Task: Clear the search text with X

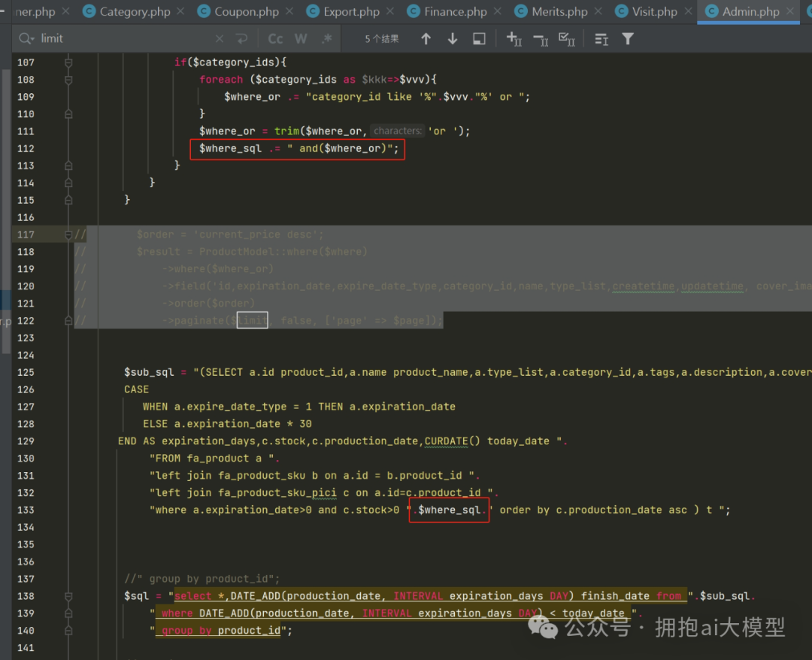Action: tap(219, 38)
